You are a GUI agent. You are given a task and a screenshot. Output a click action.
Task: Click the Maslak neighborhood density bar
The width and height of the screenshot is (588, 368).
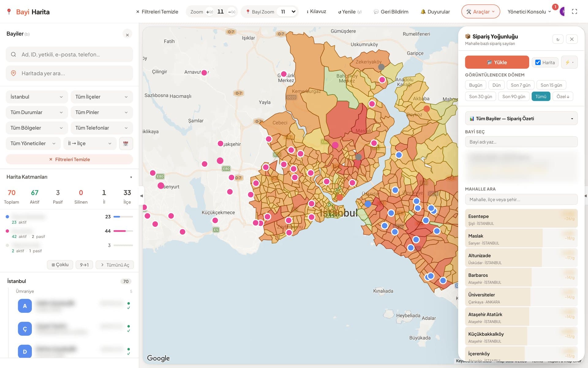(521, 238)
